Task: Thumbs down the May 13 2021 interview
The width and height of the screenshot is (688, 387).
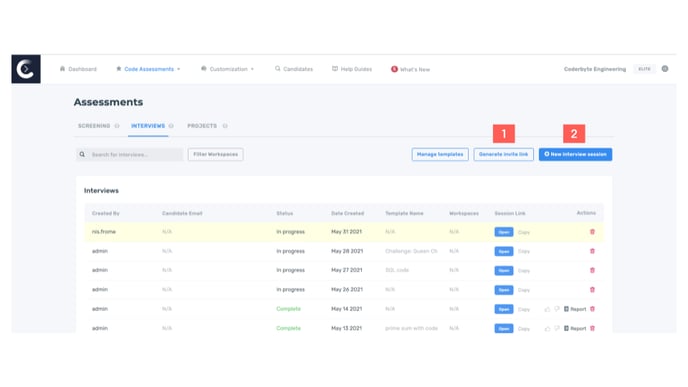Action: tap(557, 329)
